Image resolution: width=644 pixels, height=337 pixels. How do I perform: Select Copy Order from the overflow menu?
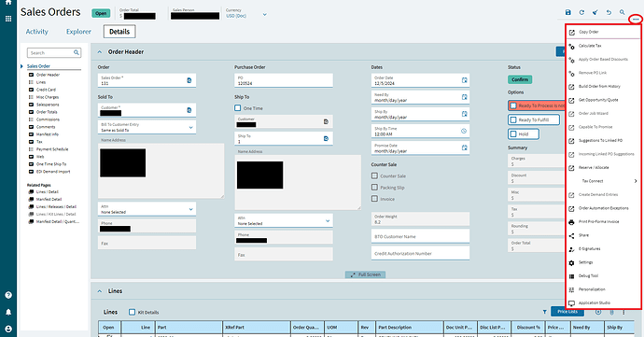(x=589, y=32)
